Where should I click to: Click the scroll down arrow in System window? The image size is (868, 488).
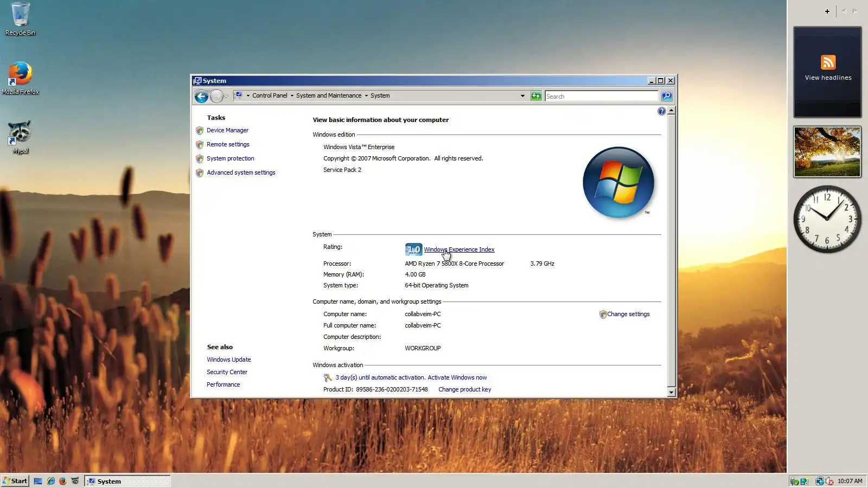pos(672,393)
